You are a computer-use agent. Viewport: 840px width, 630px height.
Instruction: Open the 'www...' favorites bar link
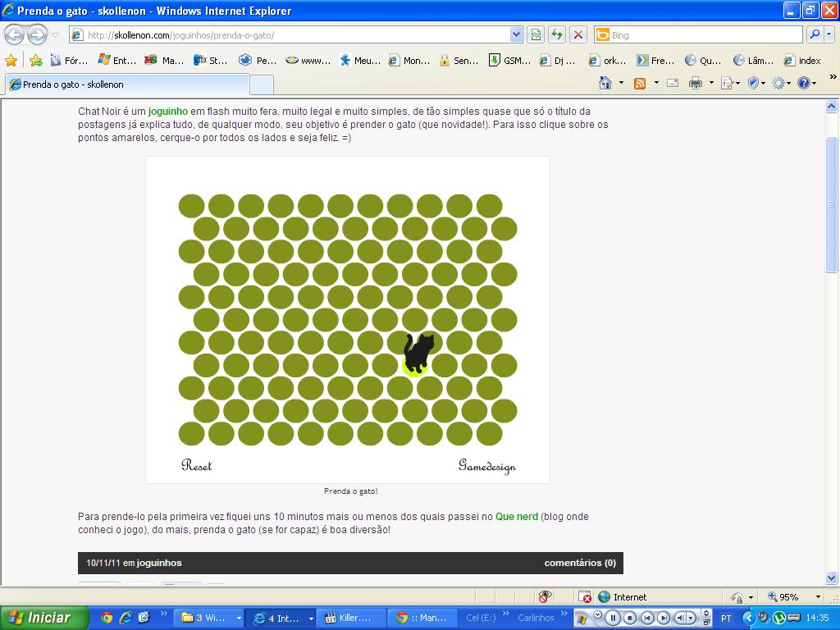(308, 61)
